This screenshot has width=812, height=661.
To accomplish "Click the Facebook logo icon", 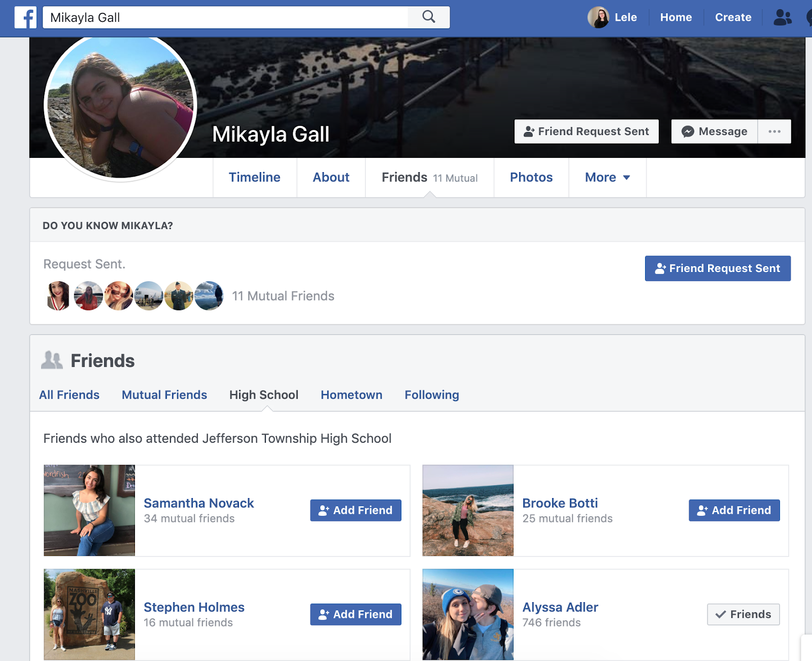I will (x=25, y=18).
